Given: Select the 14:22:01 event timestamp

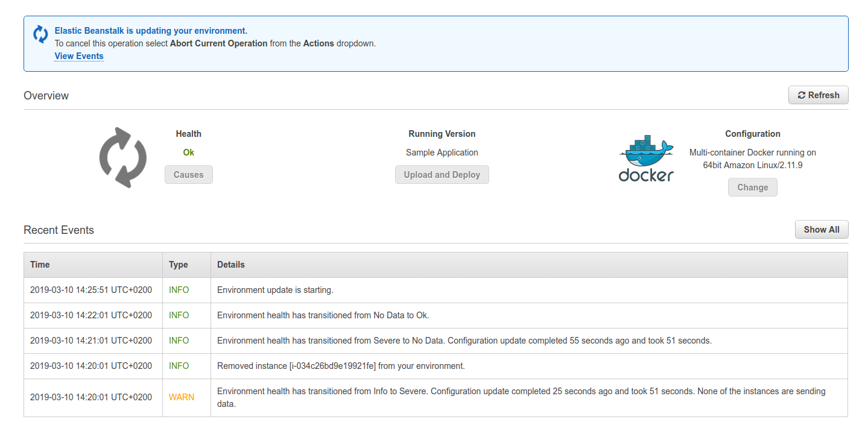Looking at the screenshot, I should tap(91, 315).
